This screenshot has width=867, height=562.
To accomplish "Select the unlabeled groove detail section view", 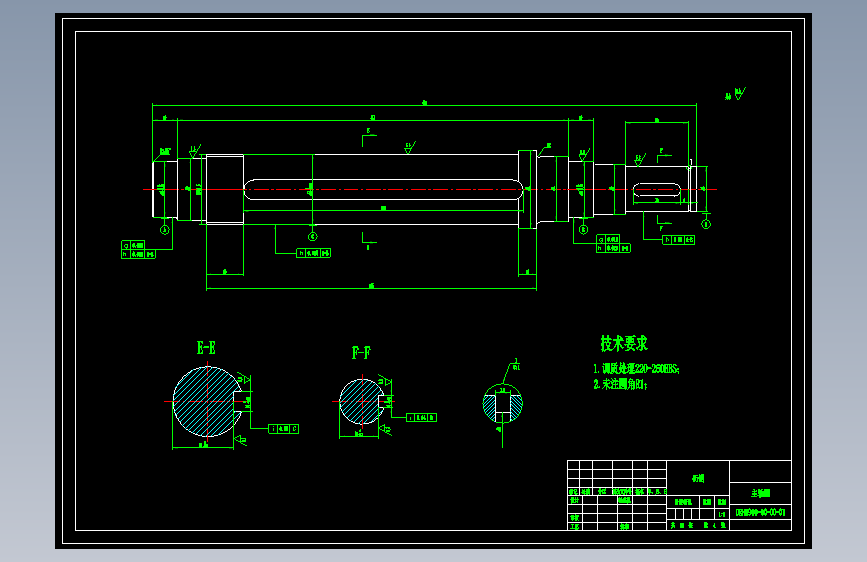I will coord(503,403).
